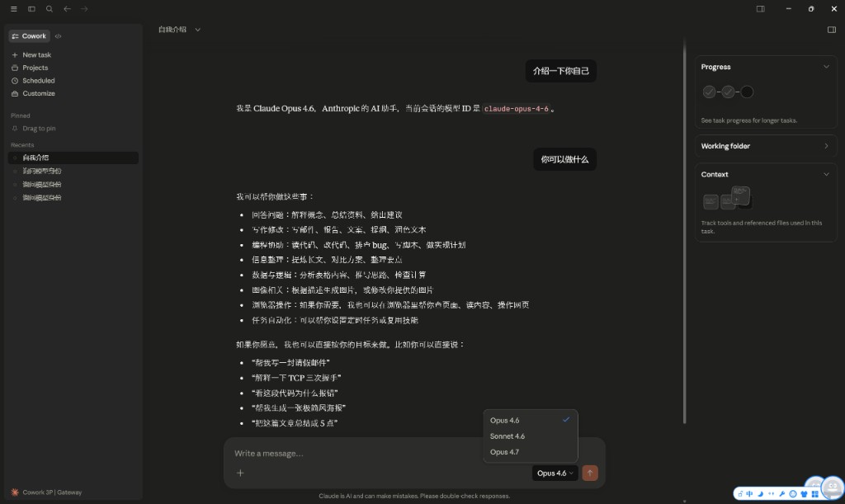Open Customize in the sidebar
The height and width of the screenshot is (504, 845).
33,93
